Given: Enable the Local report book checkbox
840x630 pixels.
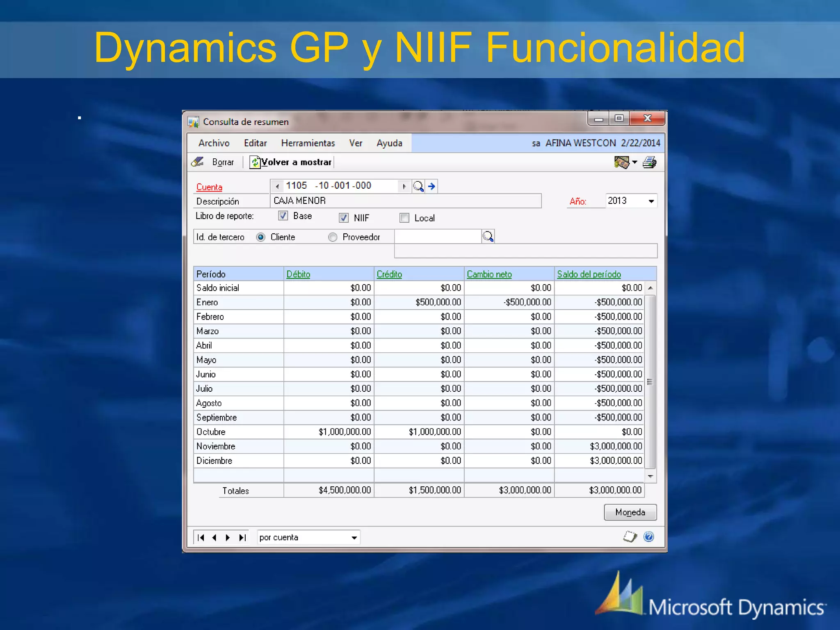Looking at the screenshot, I should click(404, 218).
